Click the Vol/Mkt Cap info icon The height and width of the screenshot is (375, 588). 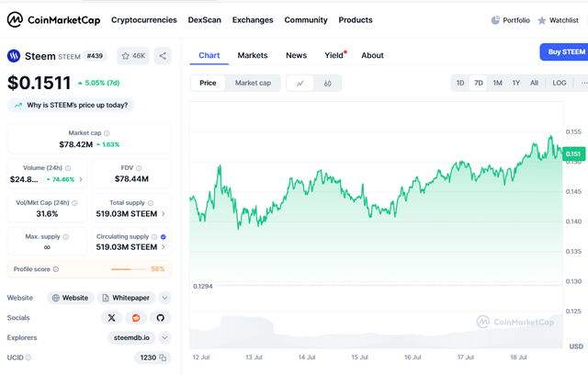(74, 203)
